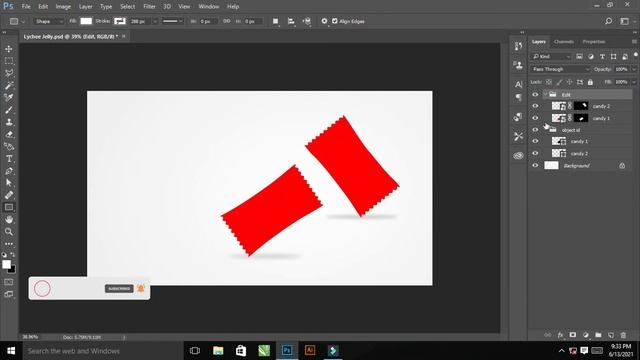The width and height of the screenshot is (640, 360).
Task: Open the stroke width dropdown arrow
Action: [x=155, y=21]
